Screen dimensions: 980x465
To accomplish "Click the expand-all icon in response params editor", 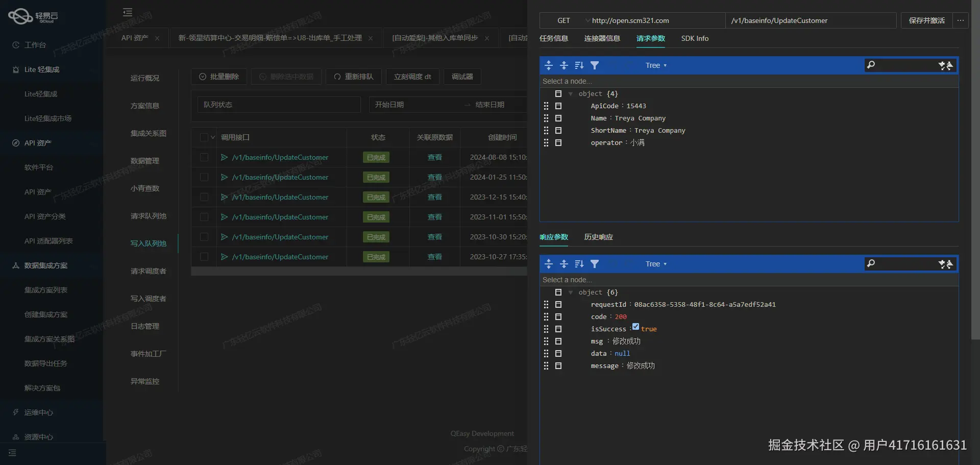I will pos(549,264).
